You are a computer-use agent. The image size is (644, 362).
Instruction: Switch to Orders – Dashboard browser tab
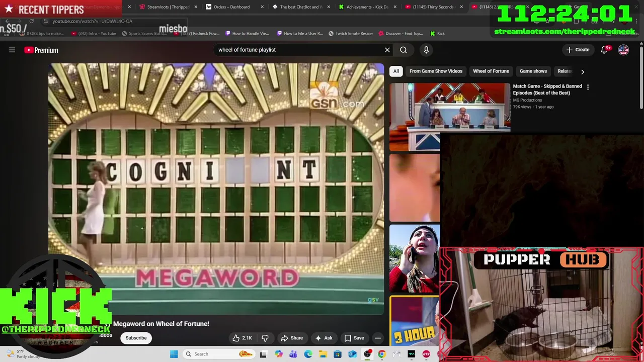point(231,7)
